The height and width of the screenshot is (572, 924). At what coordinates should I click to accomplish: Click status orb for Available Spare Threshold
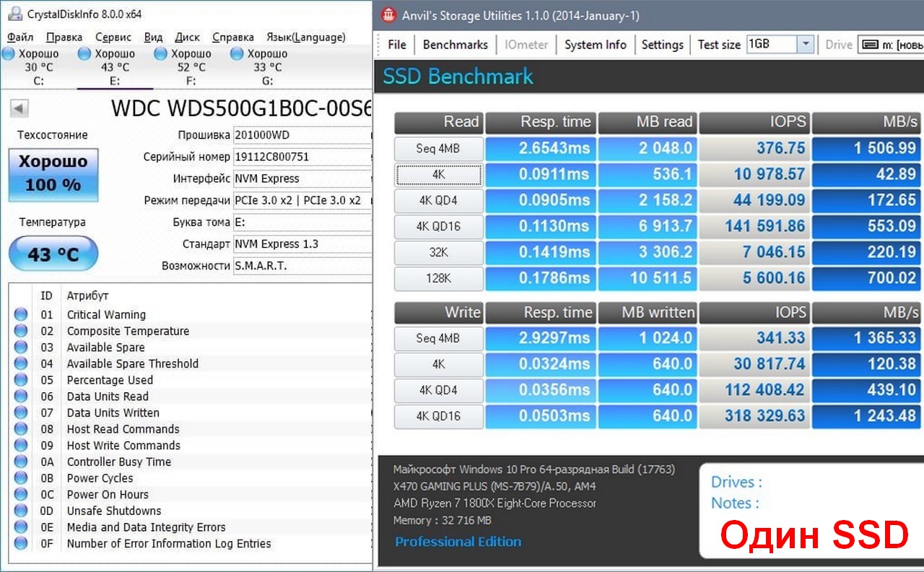click(21, 363)
